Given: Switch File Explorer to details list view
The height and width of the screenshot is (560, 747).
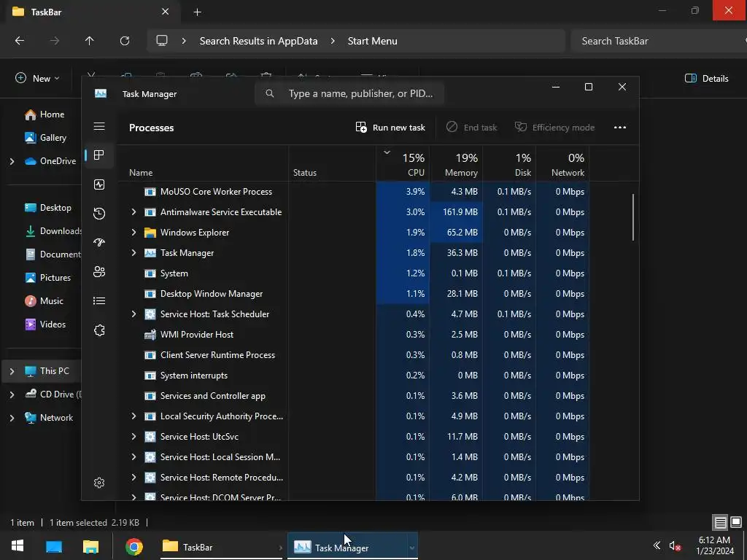Looking at the screenshot, I should tap(720, 522).
